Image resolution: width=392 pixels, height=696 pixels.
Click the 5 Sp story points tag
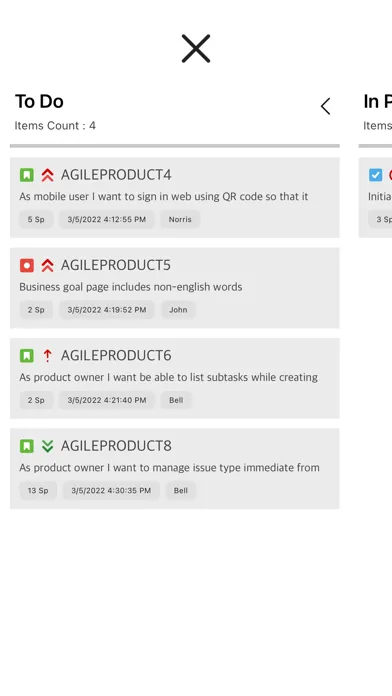(x=36, y=219)
